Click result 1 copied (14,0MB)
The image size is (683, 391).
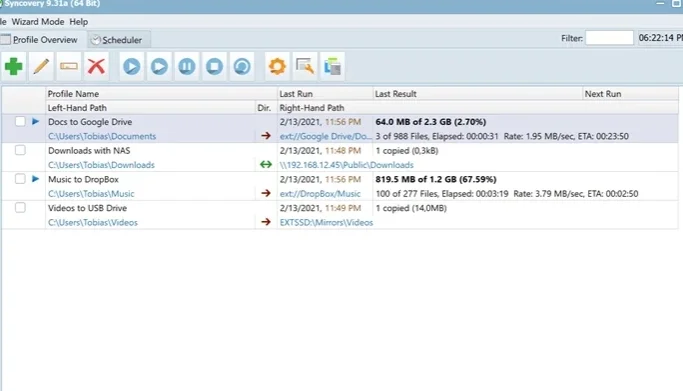pyautogui.click(x=411, y=208)
